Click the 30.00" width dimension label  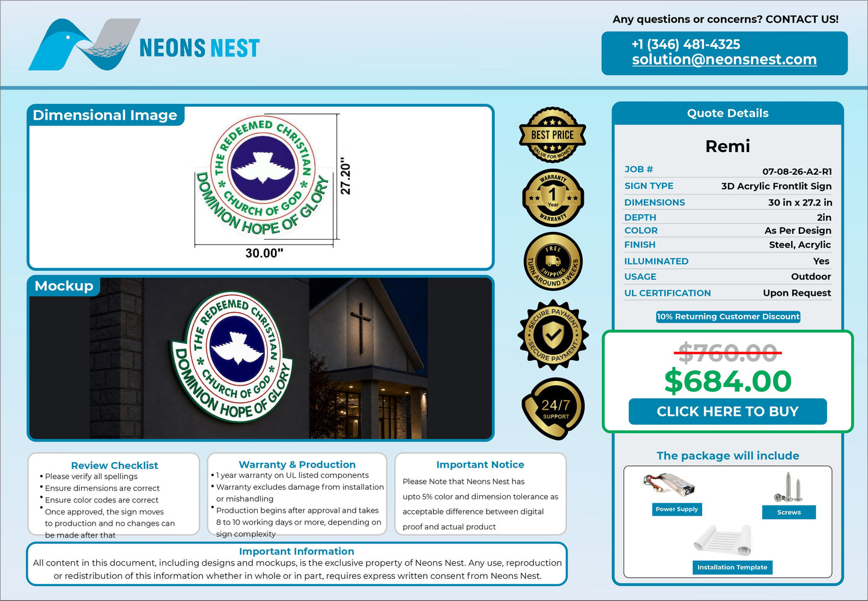[x=264, y=253]
